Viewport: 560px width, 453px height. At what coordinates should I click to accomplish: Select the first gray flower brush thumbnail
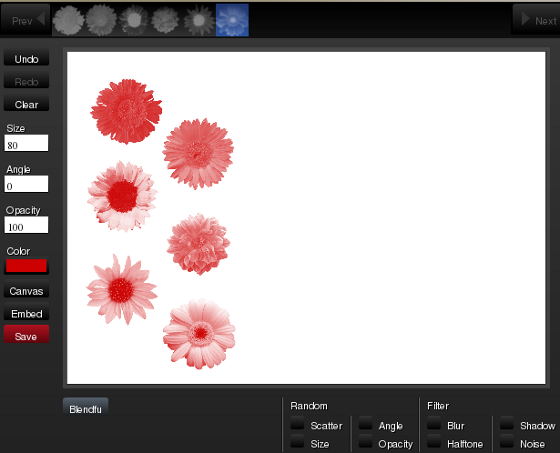(x=68, y=20)
